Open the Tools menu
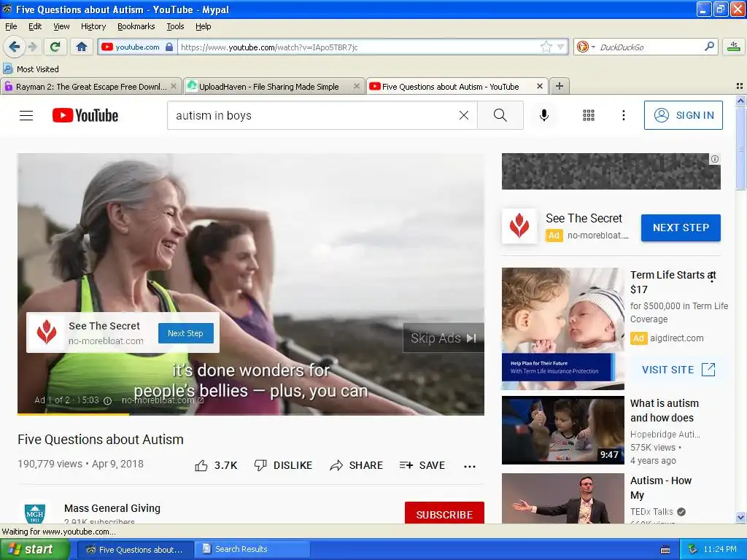This screenshot has height=560, width=747. coord(175,26)
